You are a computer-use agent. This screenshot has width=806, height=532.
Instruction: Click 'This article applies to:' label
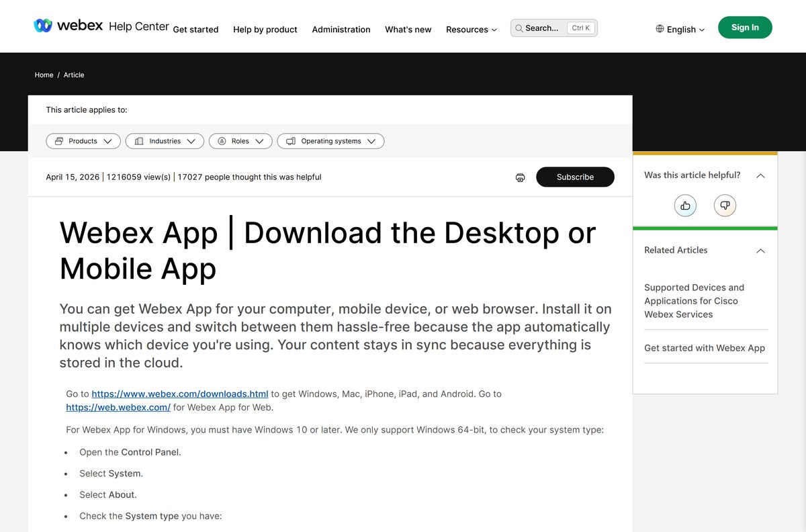[87, 109]
